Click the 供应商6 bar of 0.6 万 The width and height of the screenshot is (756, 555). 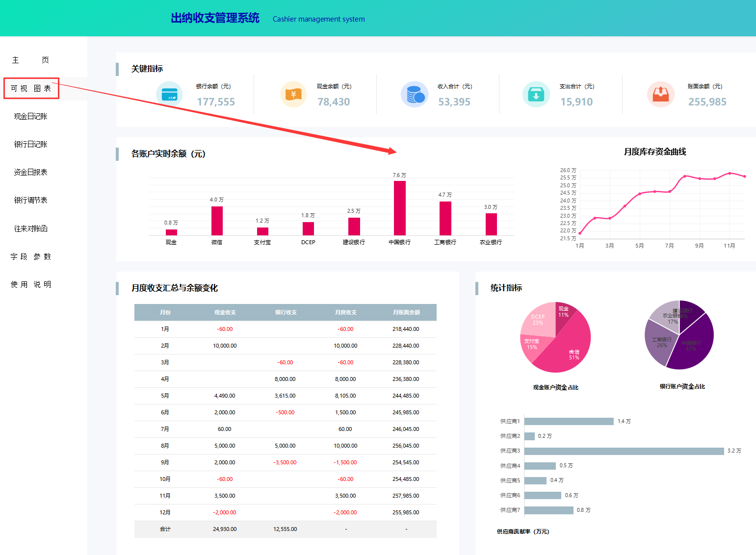tap(543, 495)
